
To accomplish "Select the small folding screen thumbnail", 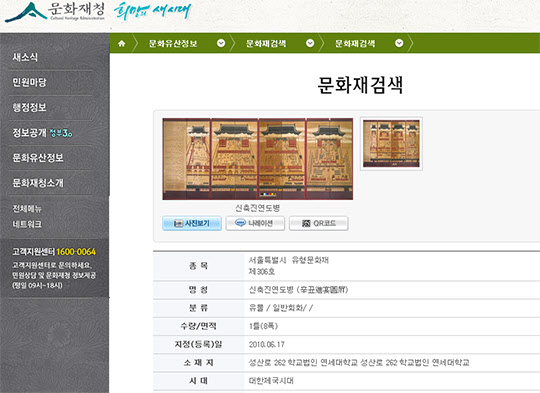I will pyautogui.click(x=391, y=143).
